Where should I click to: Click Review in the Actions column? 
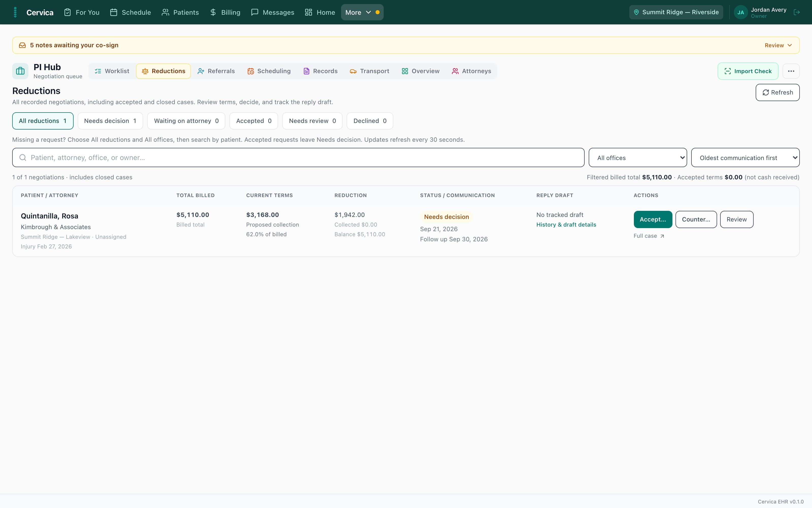pos(737,219)
